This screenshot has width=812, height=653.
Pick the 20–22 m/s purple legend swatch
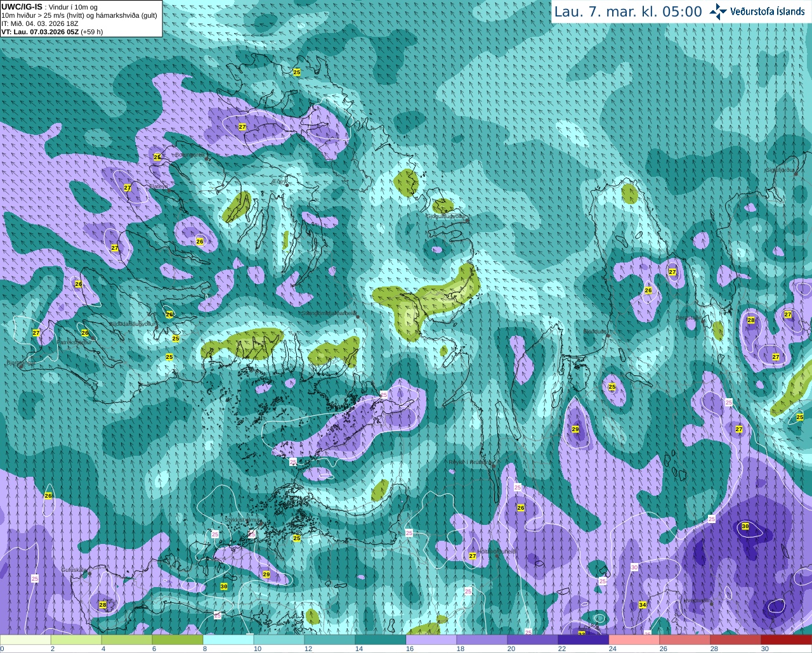tap(533, 640)
